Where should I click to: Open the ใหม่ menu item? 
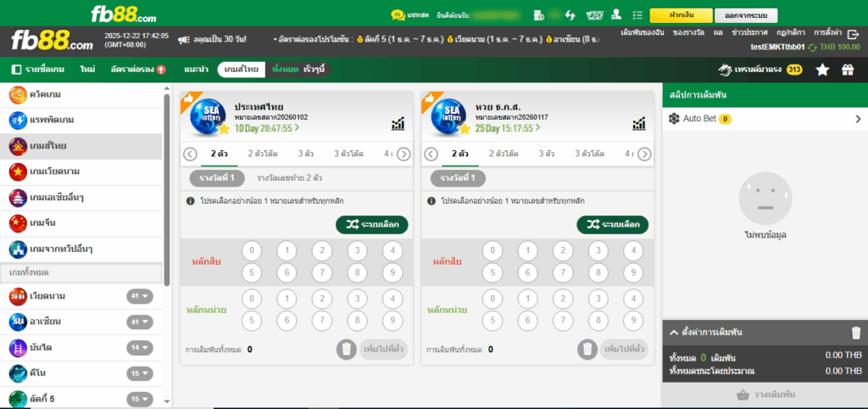click(87, 70)
